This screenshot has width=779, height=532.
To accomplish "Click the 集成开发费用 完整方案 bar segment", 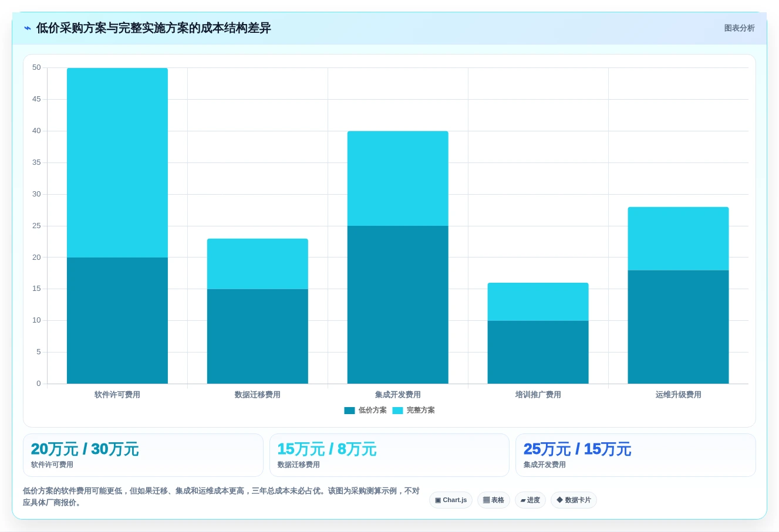I will [x=398, y=178].
